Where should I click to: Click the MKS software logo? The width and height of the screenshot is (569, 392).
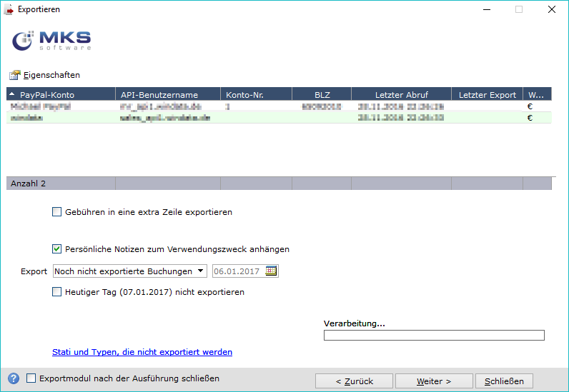pyautogui.click(x=51, y=41)
